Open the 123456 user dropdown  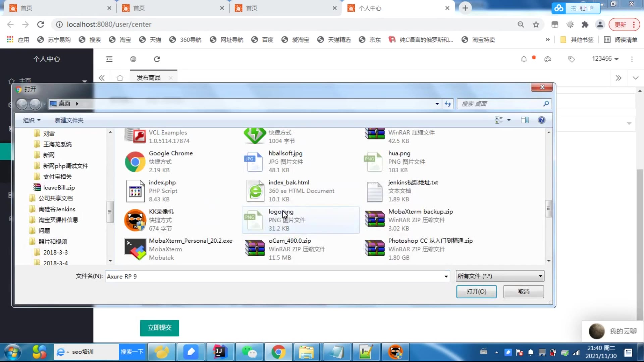605,59
